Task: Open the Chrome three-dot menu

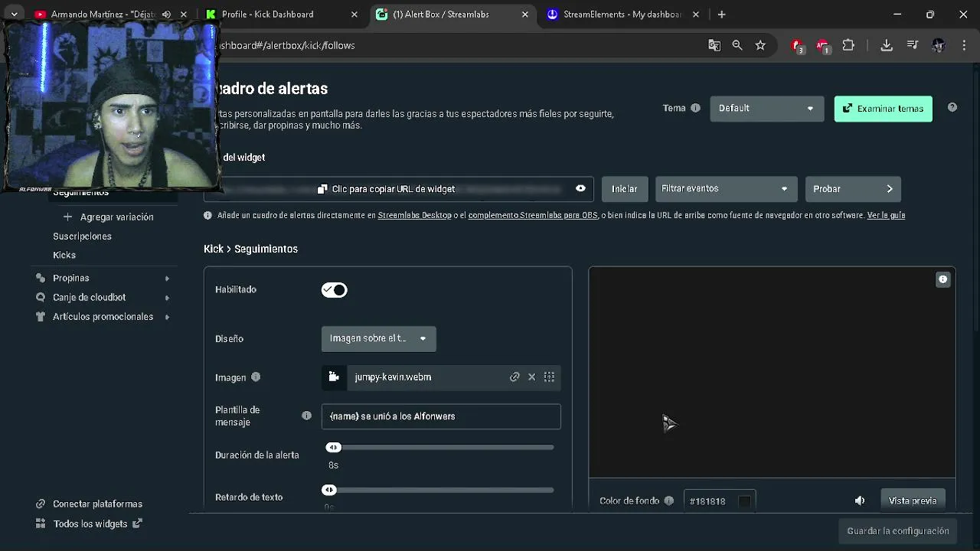Action: point(964,45)
